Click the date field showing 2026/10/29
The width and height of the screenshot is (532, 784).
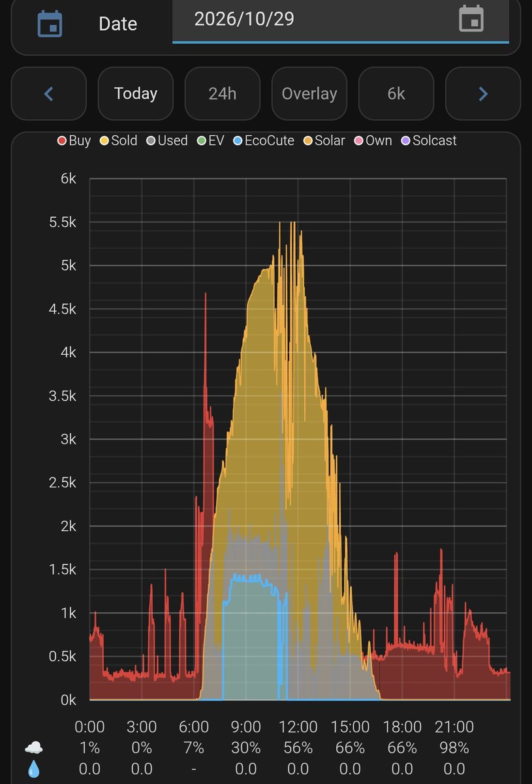[x=341, y=21]
